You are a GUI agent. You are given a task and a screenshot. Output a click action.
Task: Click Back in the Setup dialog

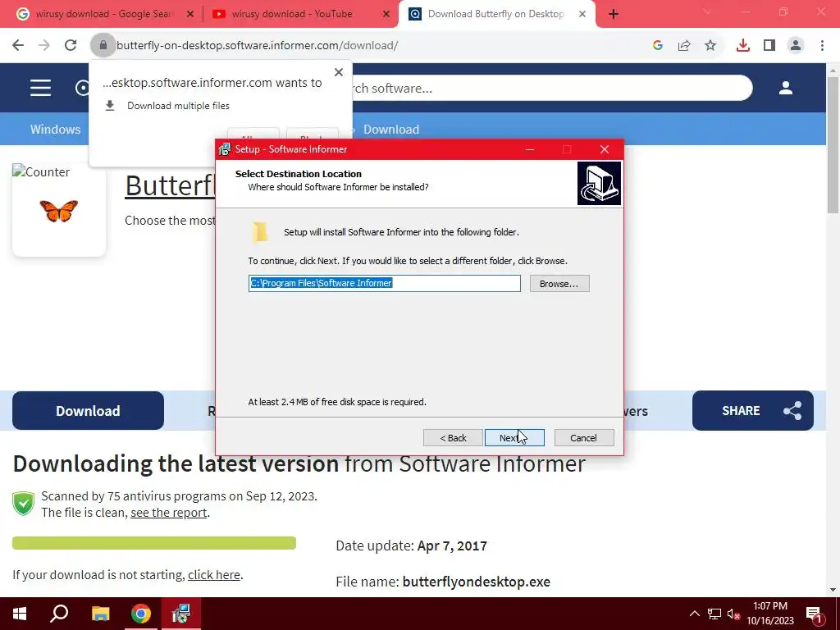(453, 438)
